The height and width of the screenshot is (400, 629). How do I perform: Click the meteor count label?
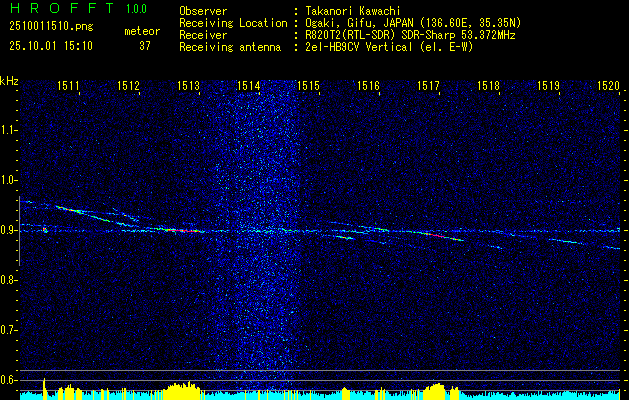[x=142, y=31]
